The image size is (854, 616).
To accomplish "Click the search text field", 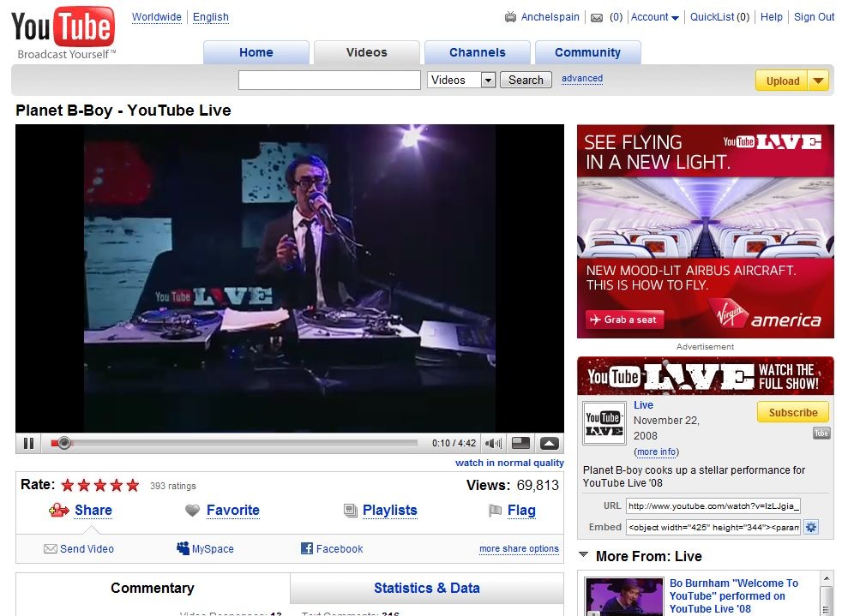I will (x=329, y=80).
